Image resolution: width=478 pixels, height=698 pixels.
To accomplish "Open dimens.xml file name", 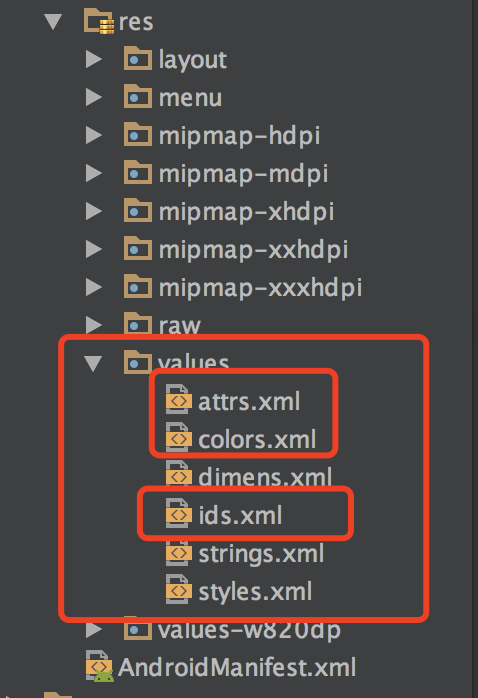I will click(x=265, y=476).
